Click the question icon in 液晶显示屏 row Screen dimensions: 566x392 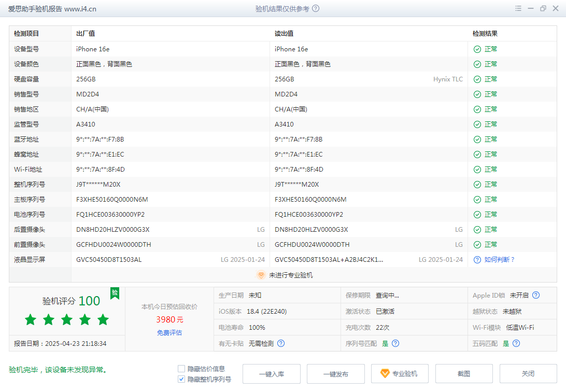tap(477, 260)
